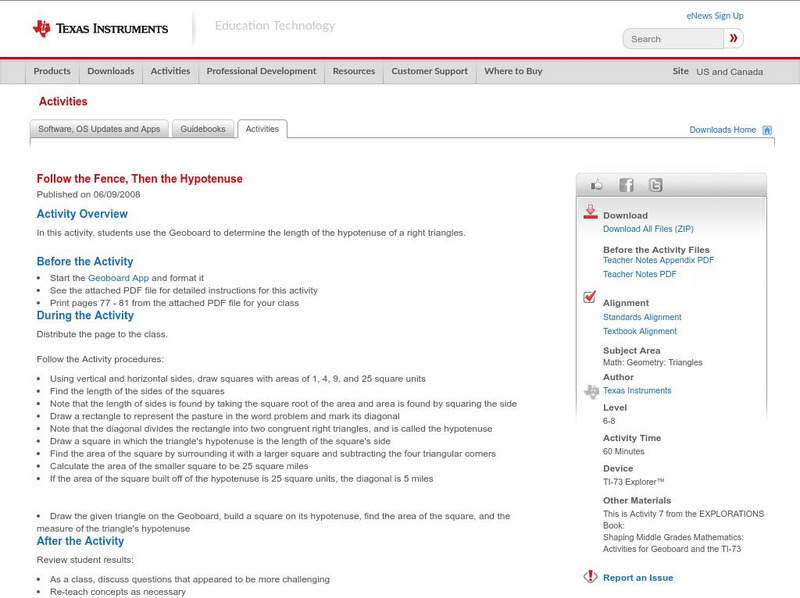This screenshot has width=800, height=598.
Task: Click the thumbs-up like icon
Action: [x=597, y=185]
